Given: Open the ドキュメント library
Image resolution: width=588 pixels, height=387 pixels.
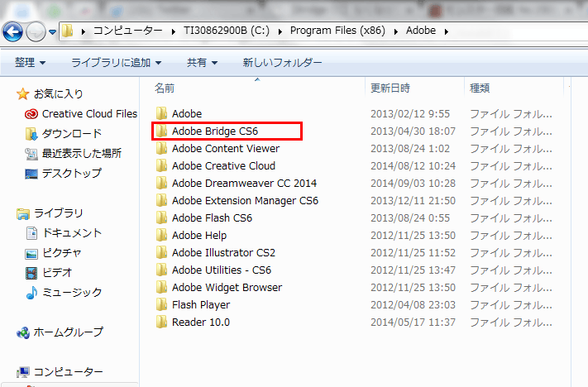Looking at the screenshot, I should point(72,233).
